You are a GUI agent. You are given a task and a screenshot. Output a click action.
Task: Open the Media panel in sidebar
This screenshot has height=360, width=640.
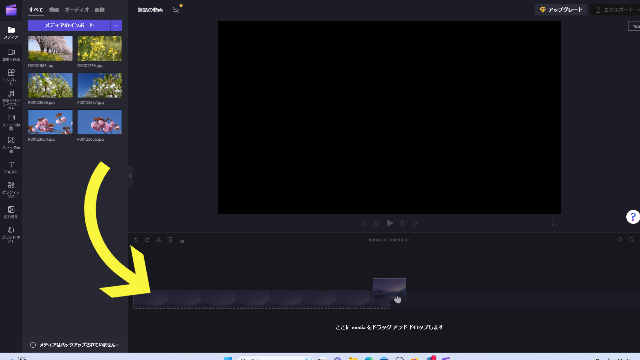coord(11,32)
